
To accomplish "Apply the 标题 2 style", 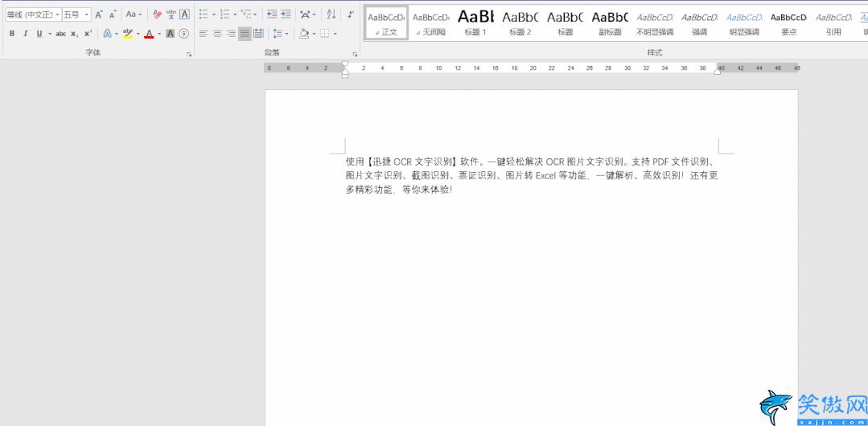I will 520,23.
